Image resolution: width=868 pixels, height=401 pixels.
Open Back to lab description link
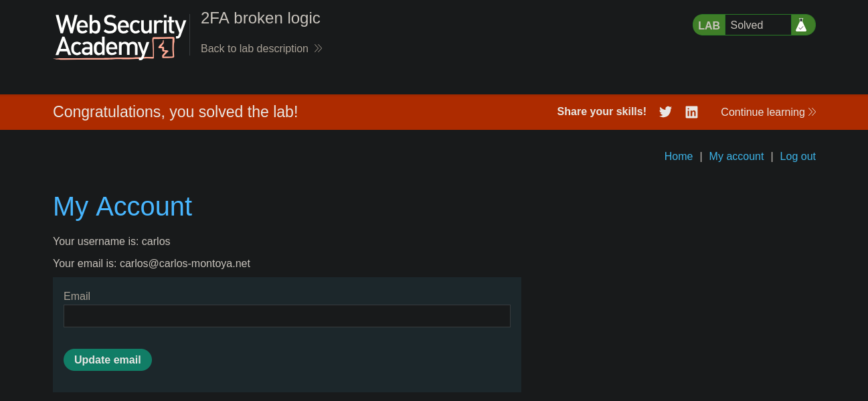click(x=254, y=48)
